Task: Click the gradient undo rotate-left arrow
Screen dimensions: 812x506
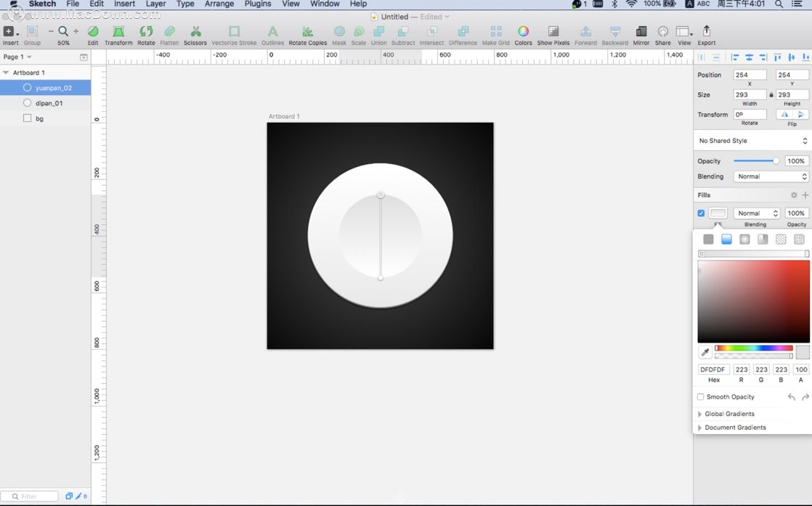Action: click(791, 397)
